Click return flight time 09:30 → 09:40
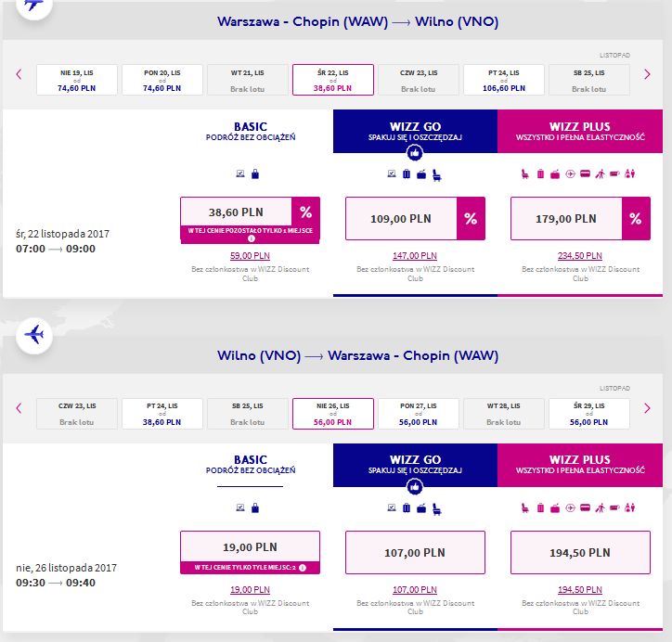Viewport: 672px width, 642px height. 56,583
